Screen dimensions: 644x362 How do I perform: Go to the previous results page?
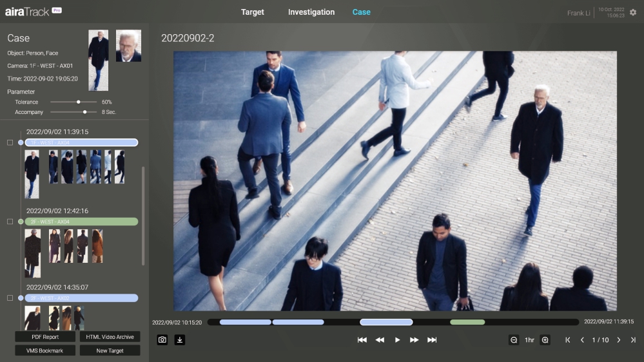582,339
